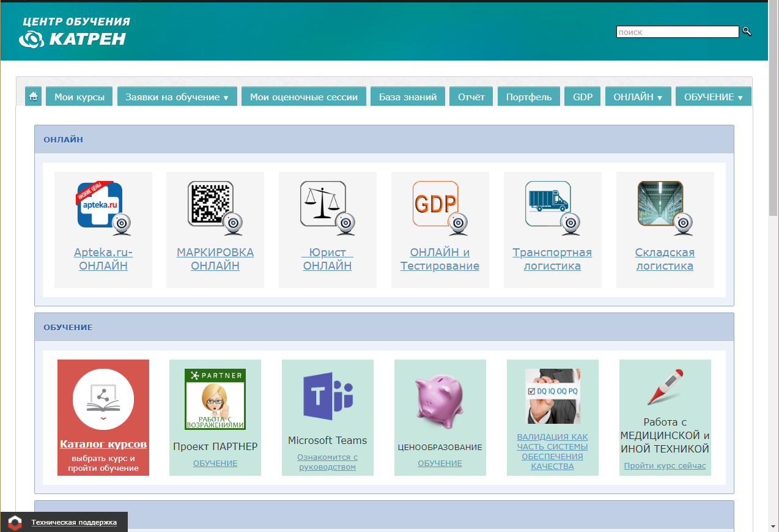Open the База знаний tab
779x532 pixels.
point(408,97)
